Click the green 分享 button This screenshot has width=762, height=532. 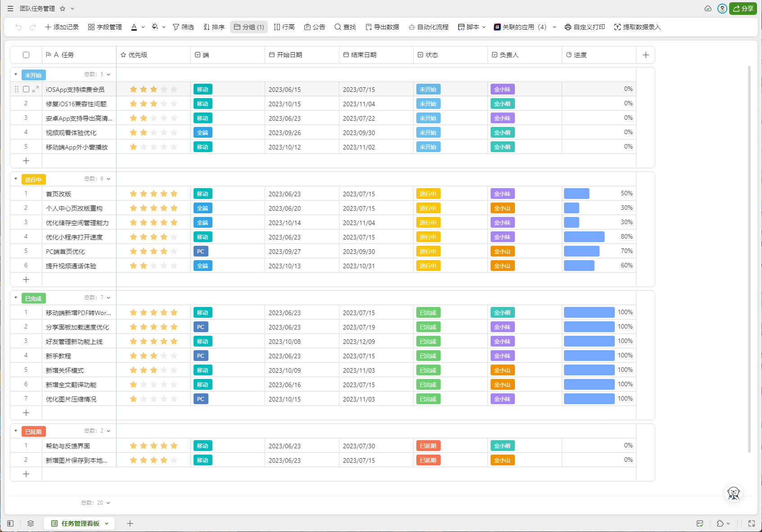pyautogui.click(x=743, y=9)
